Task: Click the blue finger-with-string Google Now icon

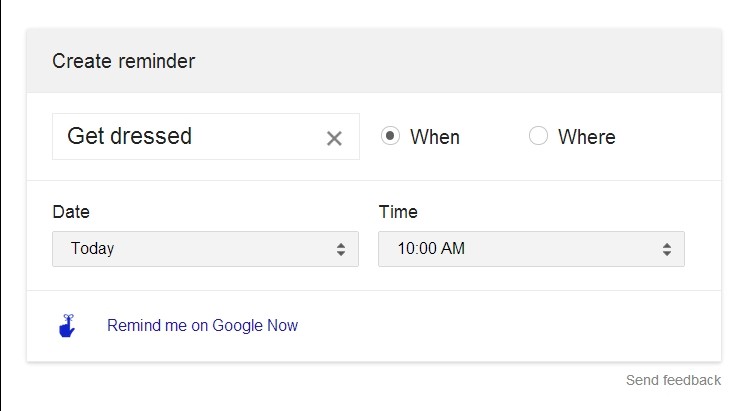Action: [68, 326]
